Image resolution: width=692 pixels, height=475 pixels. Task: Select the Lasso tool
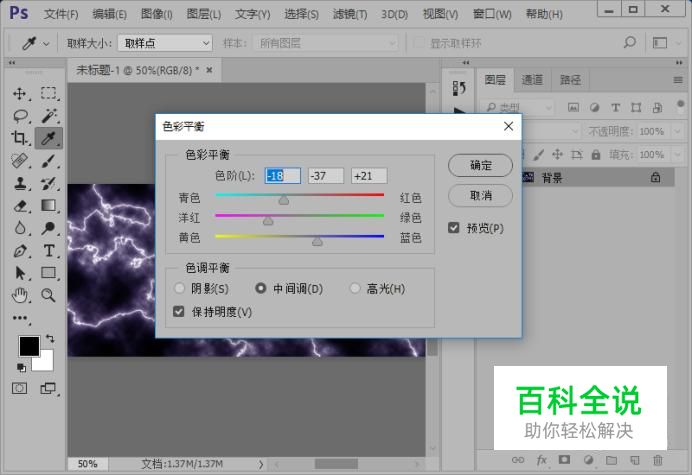click(20, 116)
